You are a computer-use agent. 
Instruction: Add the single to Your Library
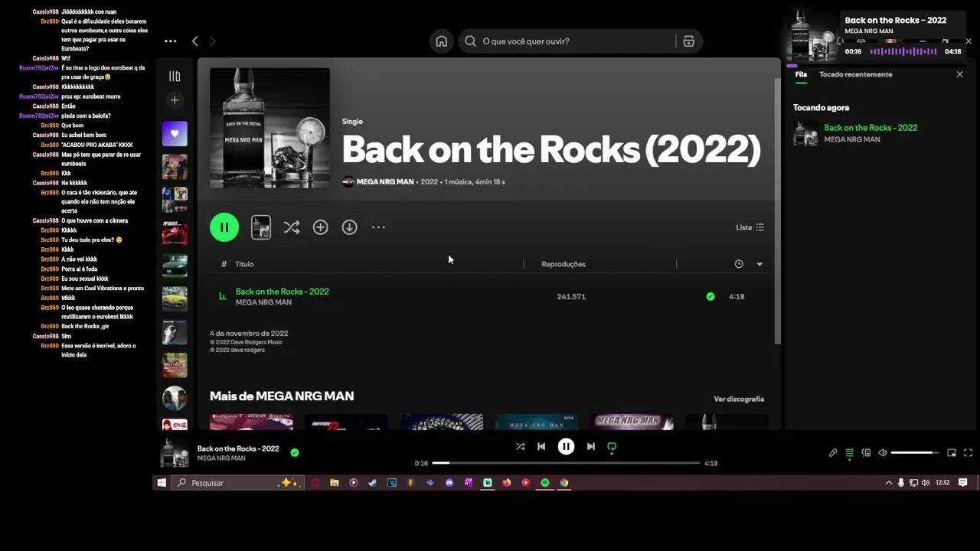coord(321,227)
